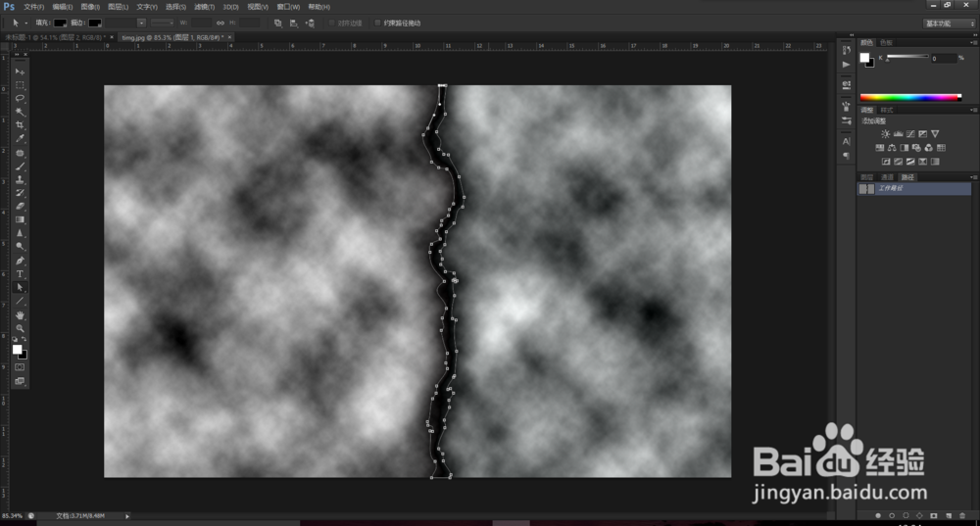The width and height of the screenshot is (980, 526).
Task: Open the 滤镜(T) menu
Action: click(x=205, y=7)
